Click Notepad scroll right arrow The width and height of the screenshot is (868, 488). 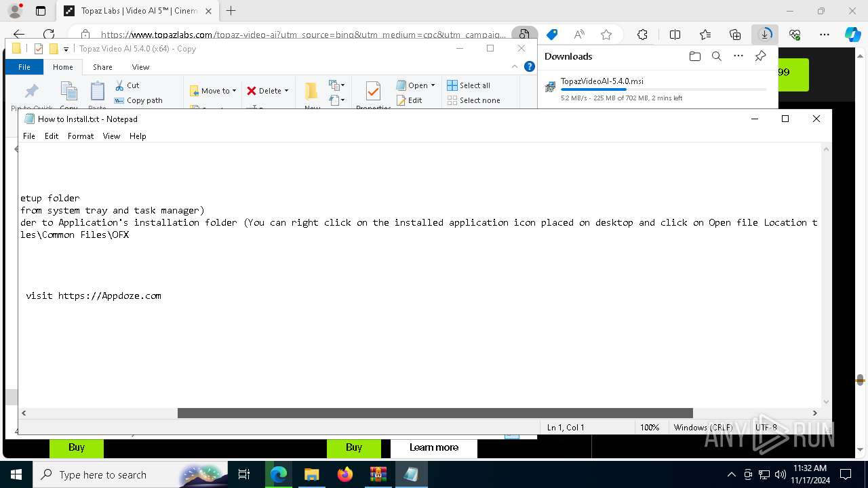pos(815,413)
